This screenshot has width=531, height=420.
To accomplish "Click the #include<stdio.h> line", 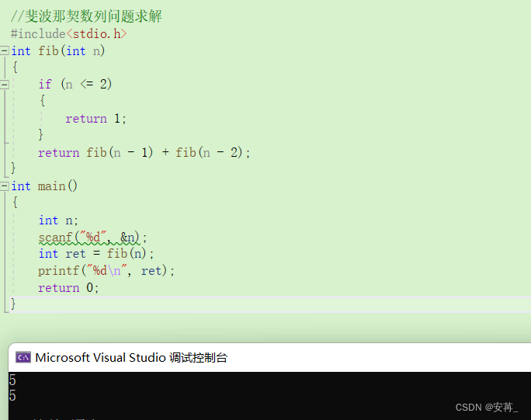I will click(x=69, y=34).
